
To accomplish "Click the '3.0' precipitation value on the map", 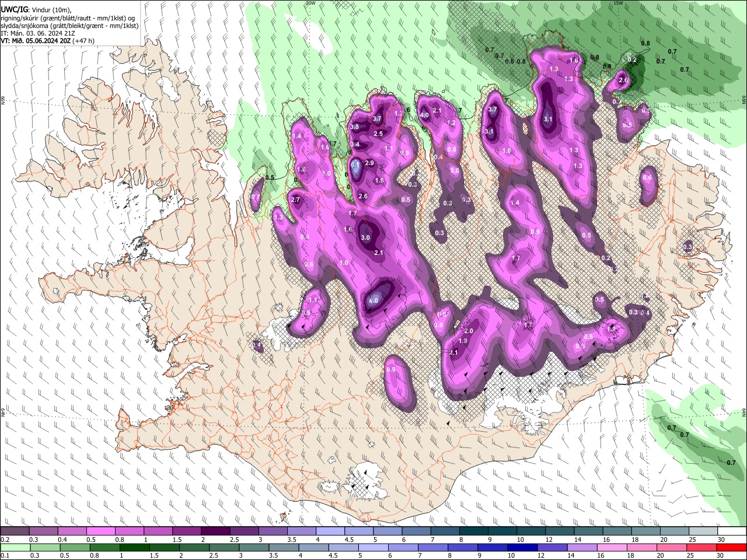I will [365, 238].
